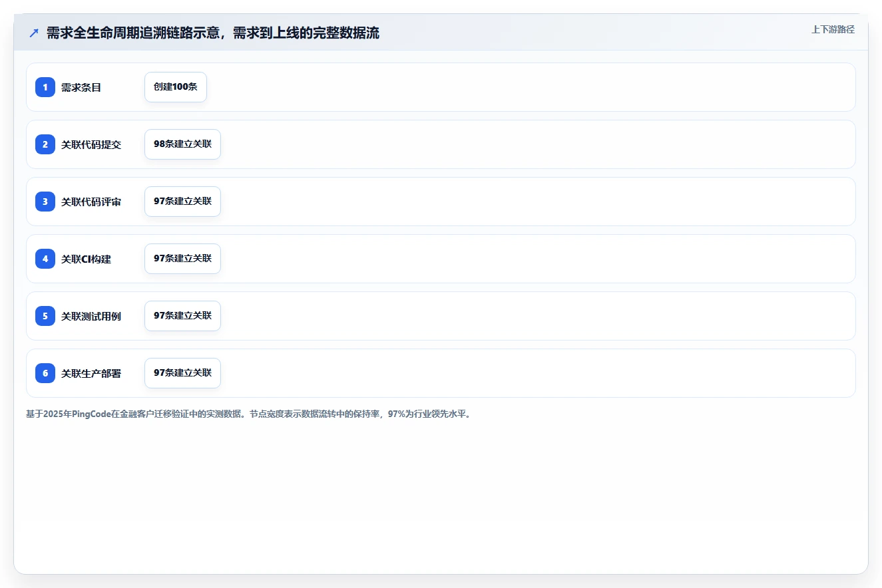882x588 pixels.
Task: Click the 关联生产部署 label
Action: [91, 374]
